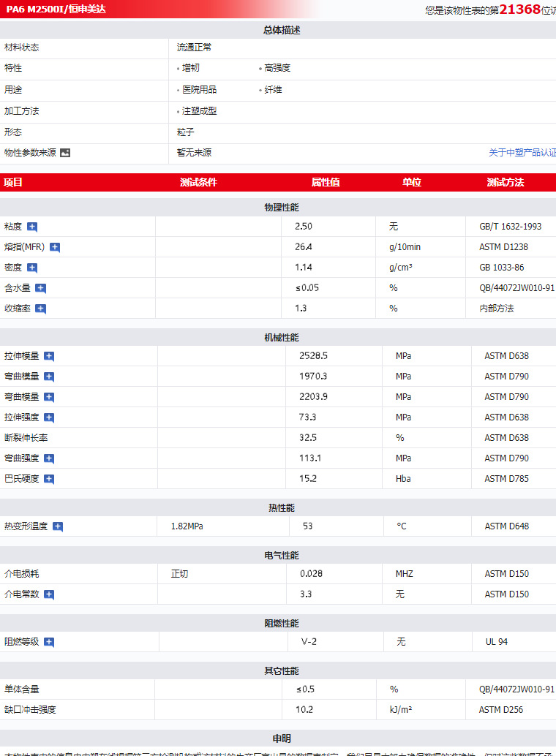The image size is (556, 756).
Task: Open plus icon in 弯曲模量 2203.9 row
Action: coord(49,397)
